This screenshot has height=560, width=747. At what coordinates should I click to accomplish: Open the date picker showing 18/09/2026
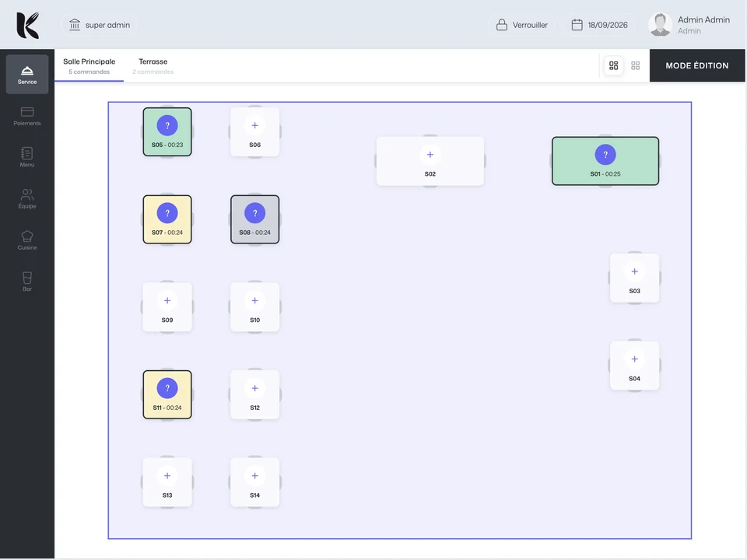(x=600, y=25)
